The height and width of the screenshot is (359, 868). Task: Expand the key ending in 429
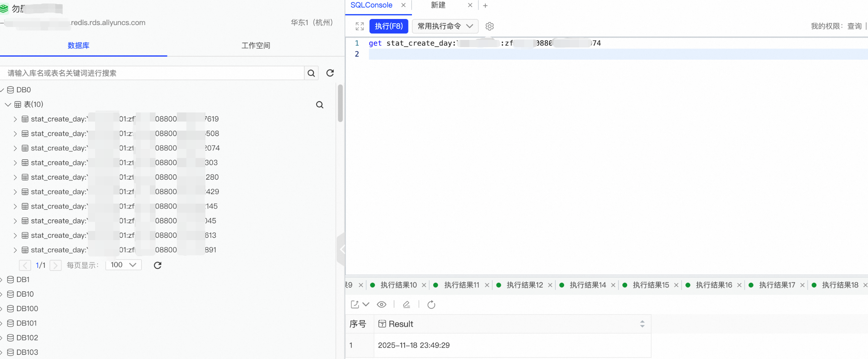click(x=15, y=192)
